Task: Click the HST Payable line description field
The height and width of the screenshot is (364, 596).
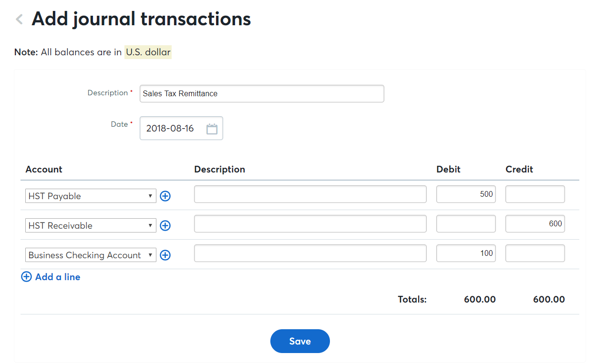Action: 310,194
